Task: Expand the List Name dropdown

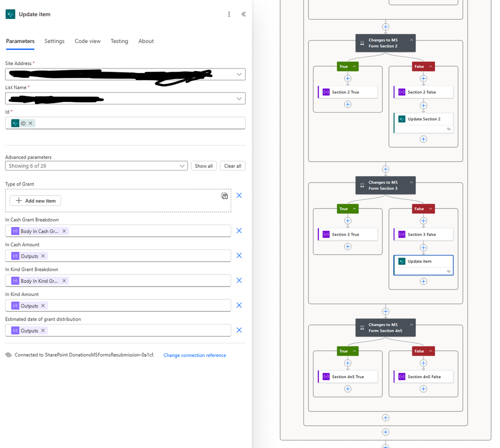Action: (x=239, y=98)
